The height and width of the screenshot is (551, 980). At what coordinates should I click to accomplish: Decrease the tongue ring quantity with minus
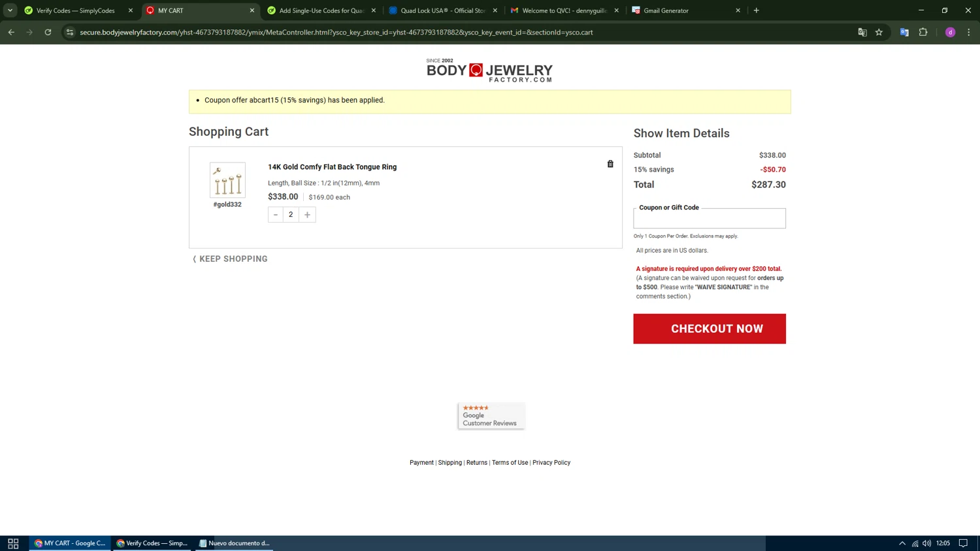point(276,215)
